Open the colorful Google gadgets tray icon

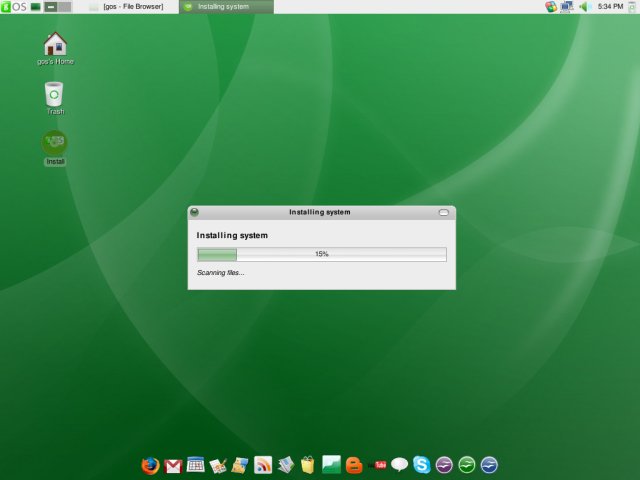[551, 7]
